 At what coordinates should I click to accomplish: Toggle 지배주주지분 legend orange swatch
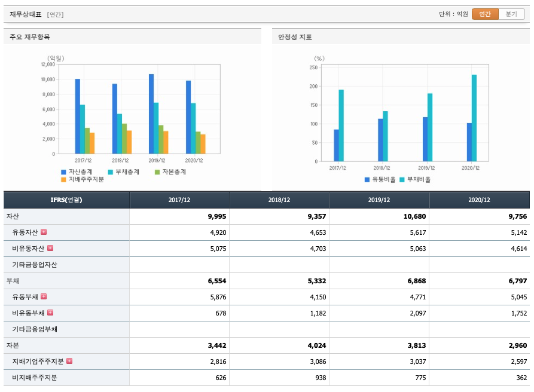tap(63, 180)
